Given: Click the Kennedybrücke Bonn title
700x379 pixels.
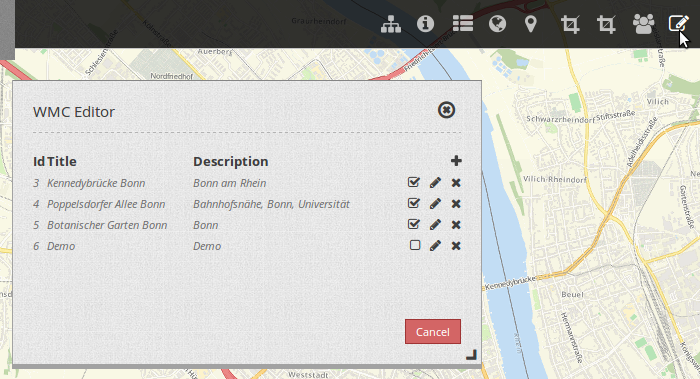Looking at the screenshot, I should 96,183.
